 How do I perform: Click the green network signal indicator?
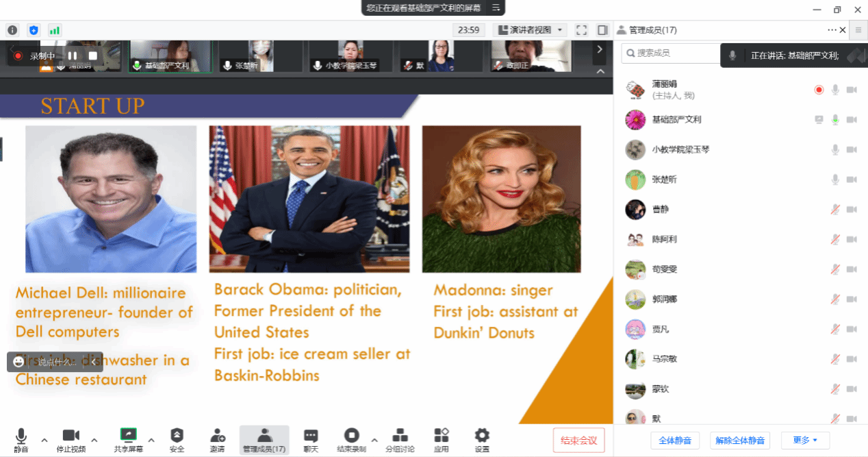[55, 30]
